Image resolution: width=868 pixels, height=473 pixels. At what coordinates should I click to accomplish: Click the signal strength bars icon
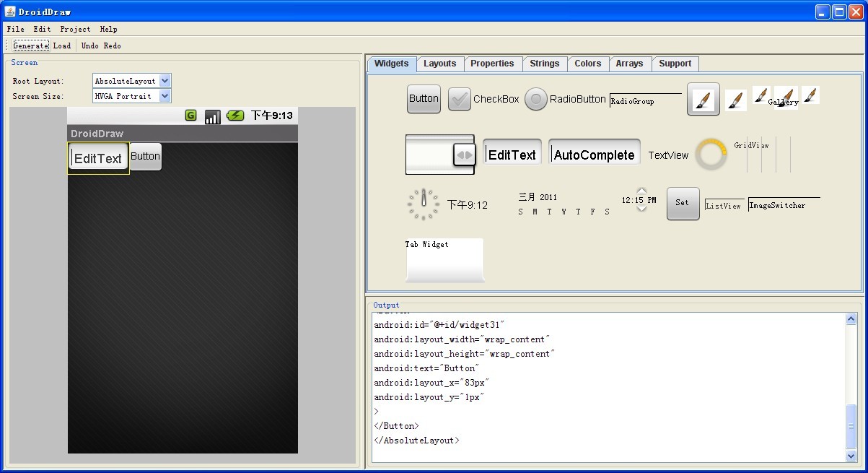tap(212, 116)
